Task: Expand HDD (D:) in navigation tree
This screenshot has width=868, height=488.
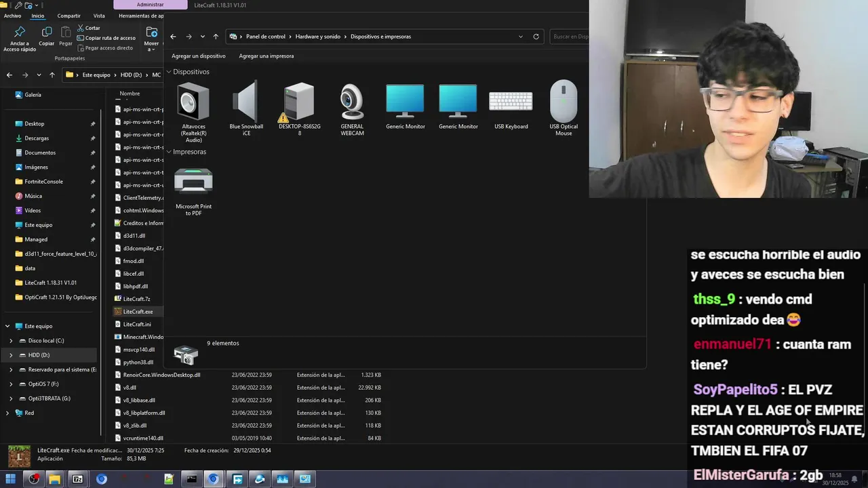Action: (x=10, y=355)
